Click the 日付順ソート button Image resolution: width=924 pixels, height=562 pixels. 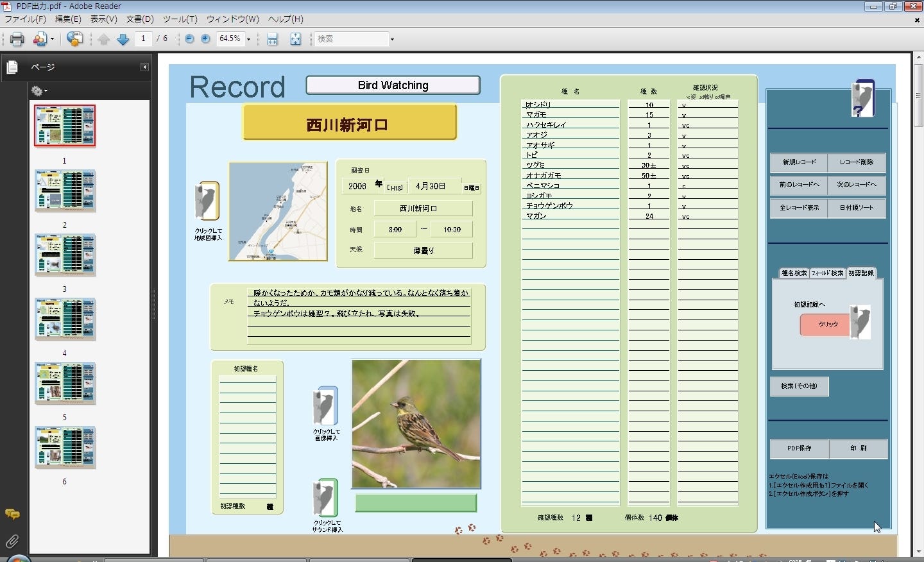click(x=857, y=208)
